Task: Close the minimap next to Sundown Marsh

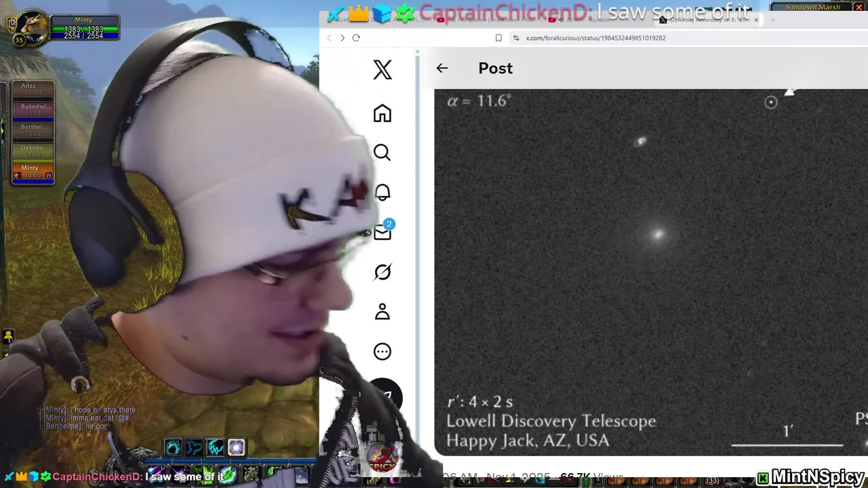Action: (x=859, y=7)
